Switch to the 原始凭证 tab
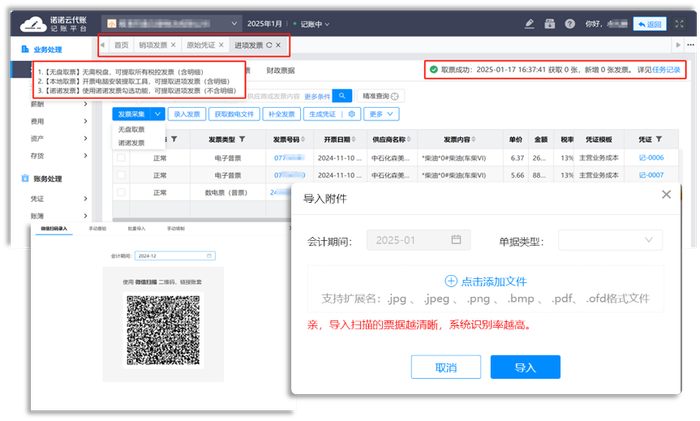 (x=200, y=45)
